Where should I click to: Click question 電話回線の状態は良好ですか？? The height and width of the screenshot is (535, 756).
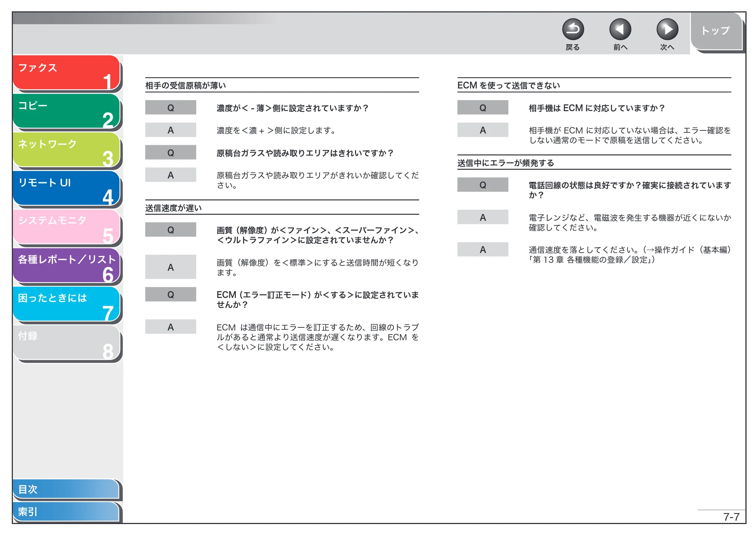click(x=629, y=190)
